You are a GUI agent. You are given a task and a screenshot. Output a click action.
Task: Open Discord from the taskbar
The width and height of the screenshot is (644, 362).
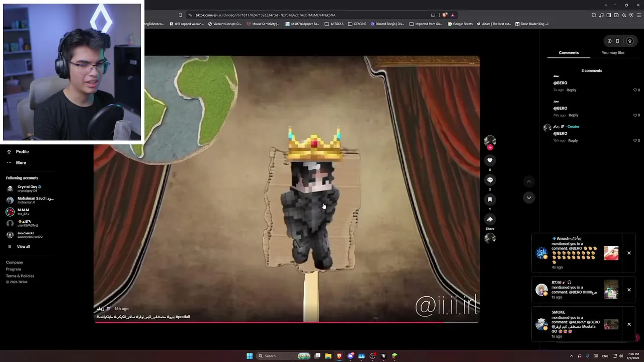coord(350,356)
